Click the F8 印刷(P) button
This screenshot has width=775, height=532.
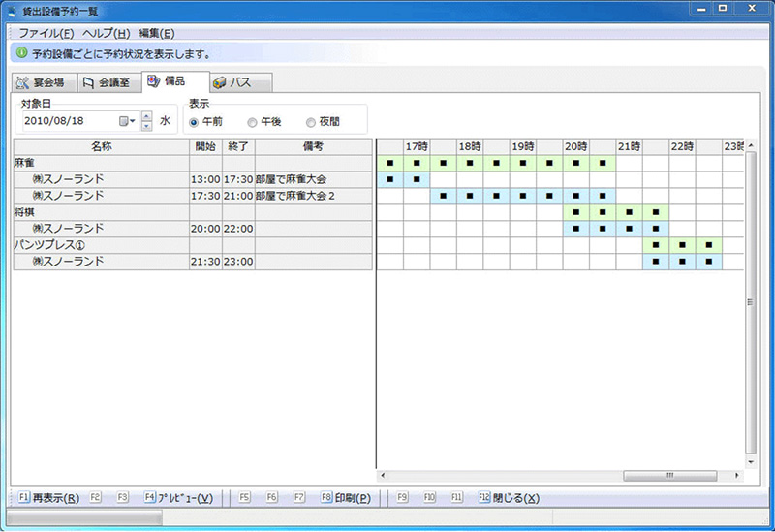[x=346, y=498]
